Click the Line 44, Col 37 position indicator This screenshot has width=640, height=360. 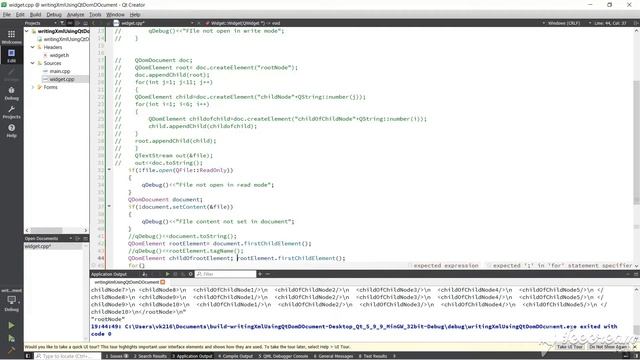click(610, 23)
